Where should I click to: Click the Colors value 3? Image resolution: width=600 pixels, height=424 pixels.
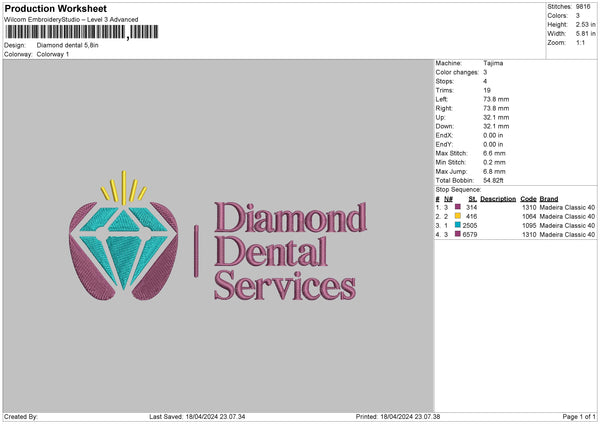(577, 16)
